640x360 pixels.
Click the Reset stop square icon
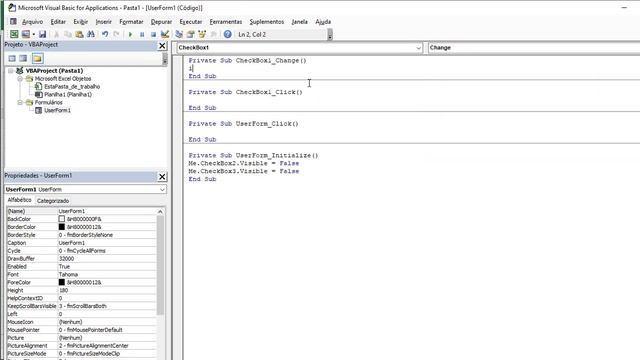153,34
